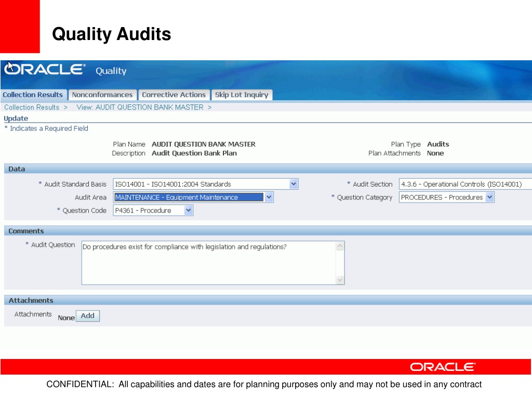
Task: Click the PROCEDURES - Procedures value
Action: [x=442, y=197]
